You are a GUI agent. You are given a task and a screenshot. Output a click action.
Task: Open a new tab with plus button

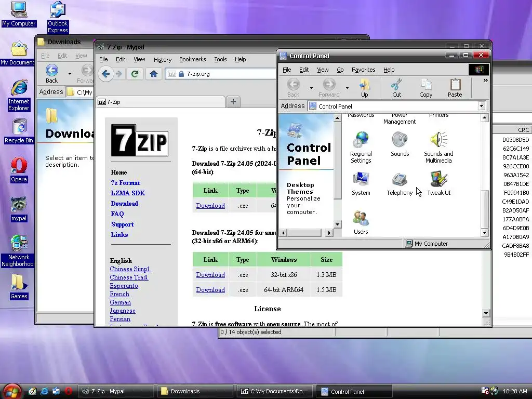[233, 102]
